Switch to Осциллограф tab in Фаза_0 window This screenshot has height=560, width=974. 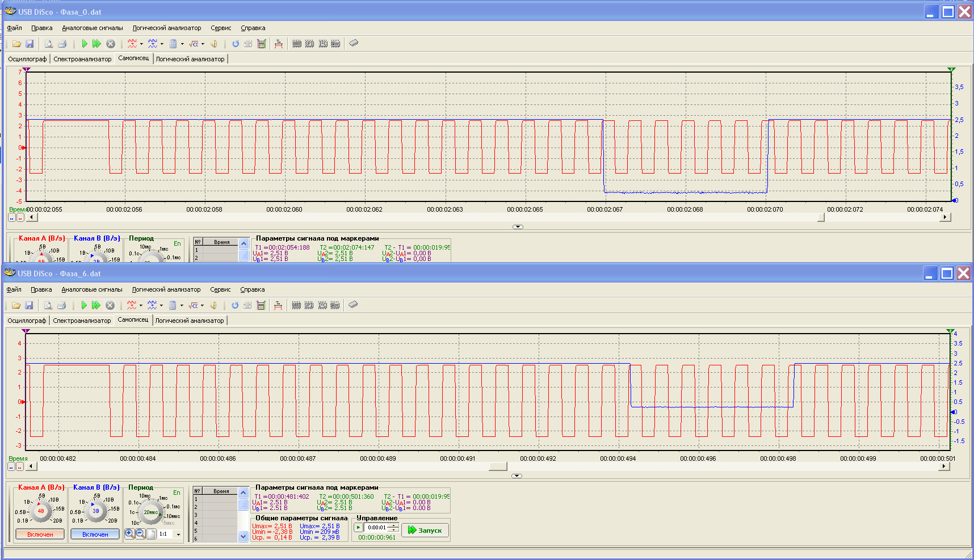point(27,59)
